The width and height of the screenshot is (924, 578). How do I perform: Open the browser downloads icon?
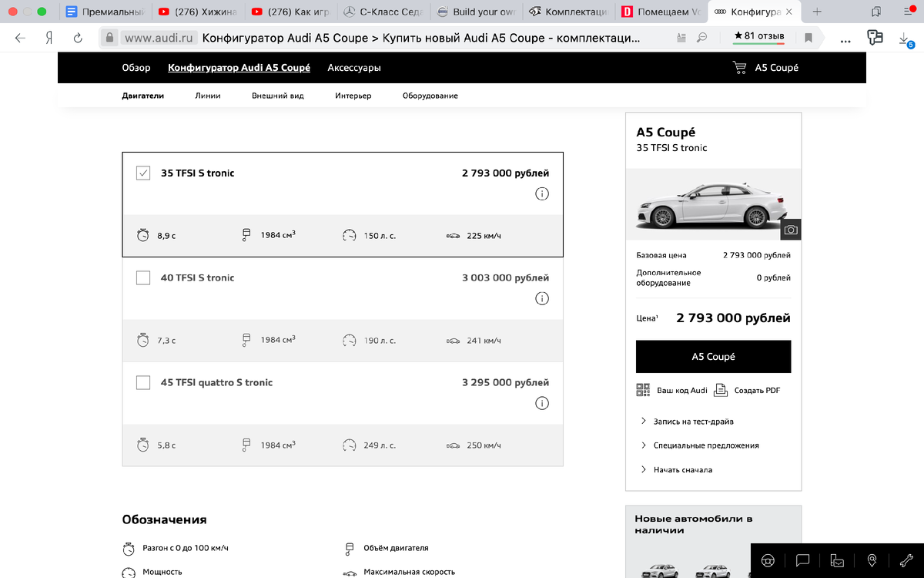coord(906,39)
